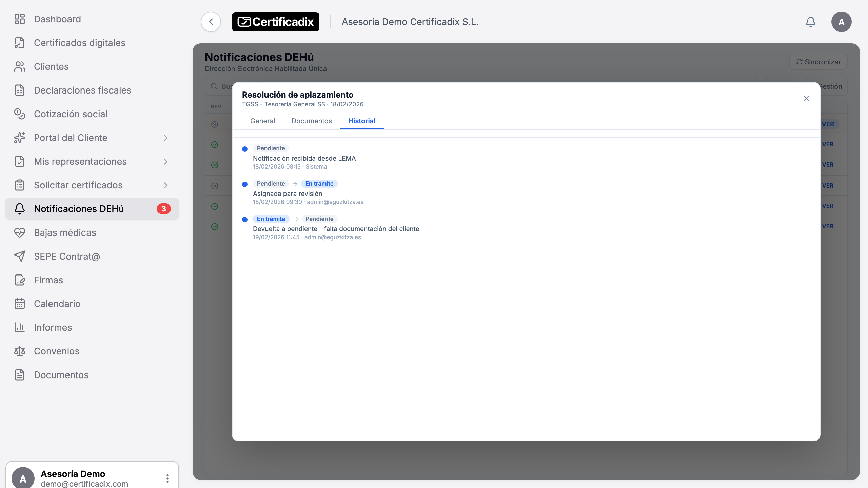The height and width of the screenshot is (488, 868).
Task: Click 'Asignada para revisión' history entry
Action: pos(288,194)
